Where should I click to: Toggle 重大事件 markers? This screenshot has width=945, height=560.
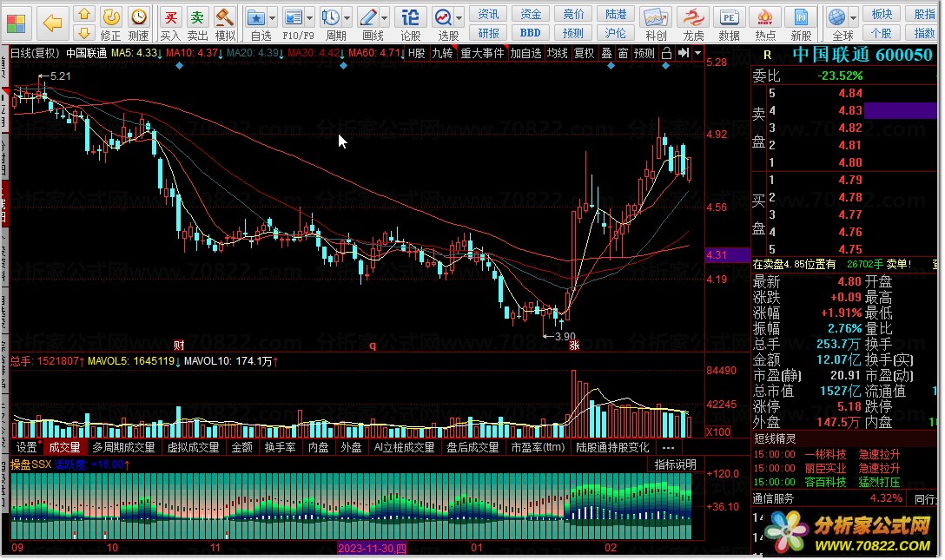pos(482,54)
